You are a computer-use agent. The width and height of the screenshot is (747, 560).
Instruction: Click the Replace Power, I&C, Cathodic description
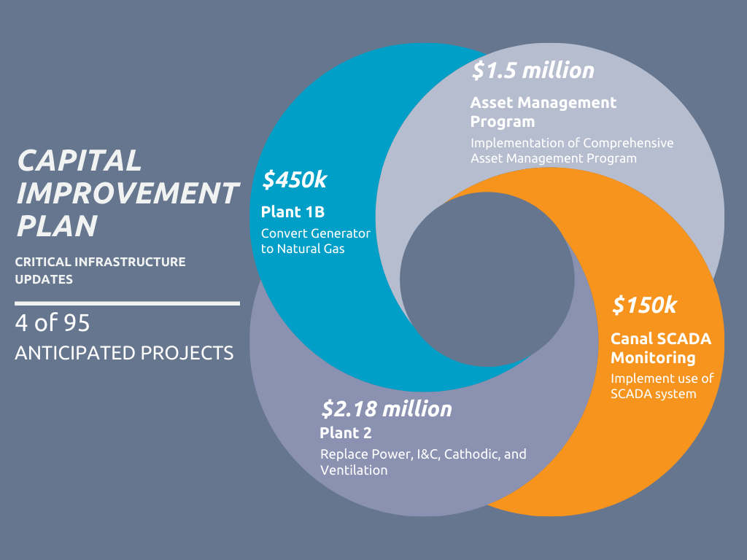point(422,462)
